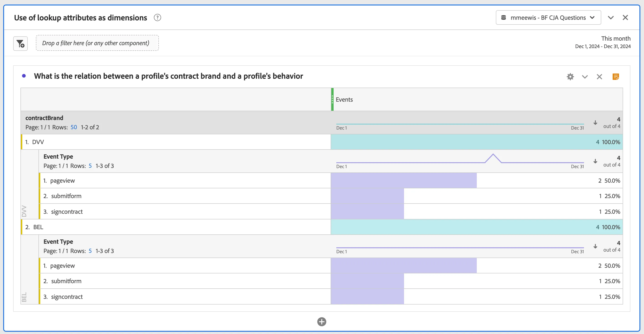Select signcontract row under BEL
The width and height of the screenshot is (644, 334).
(x=185, y=297)
